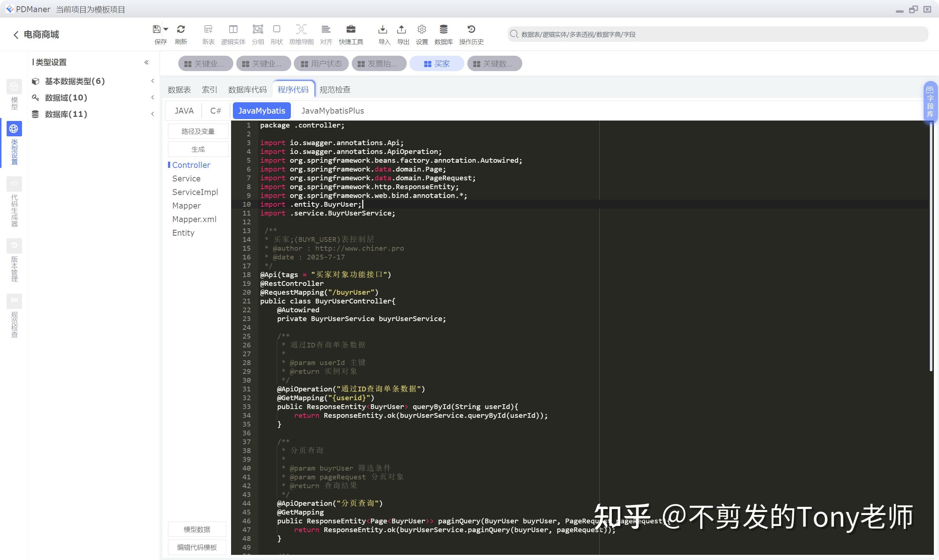Save the current project
Image resolution: width=939 pixels, height=560 pixels.
coord(158,34)
